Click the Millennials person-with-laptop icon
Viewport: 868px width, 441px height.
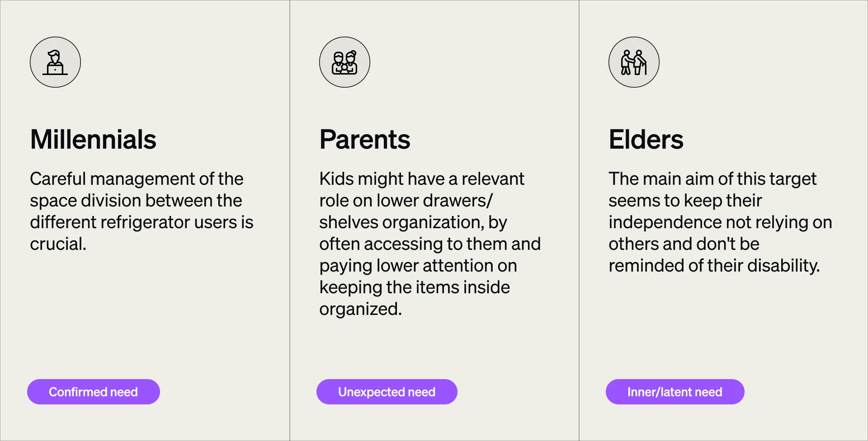point(55,62)
